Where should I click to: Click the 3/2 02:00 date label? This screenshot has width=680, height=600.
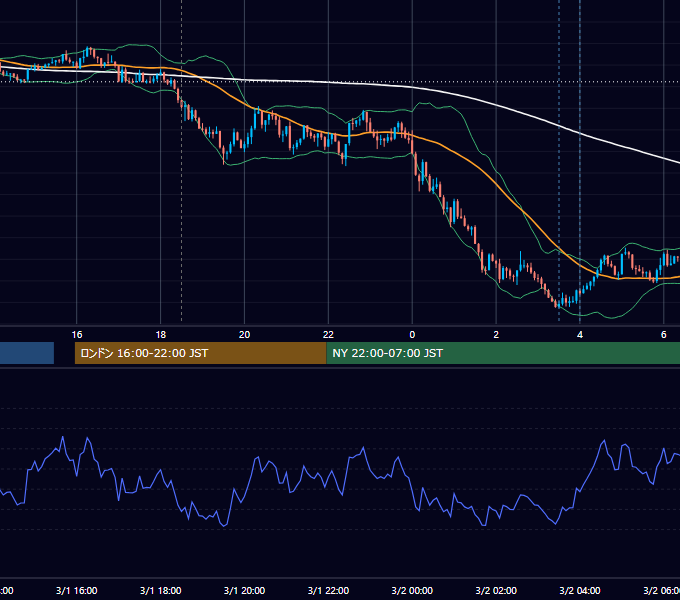[496, 590]
